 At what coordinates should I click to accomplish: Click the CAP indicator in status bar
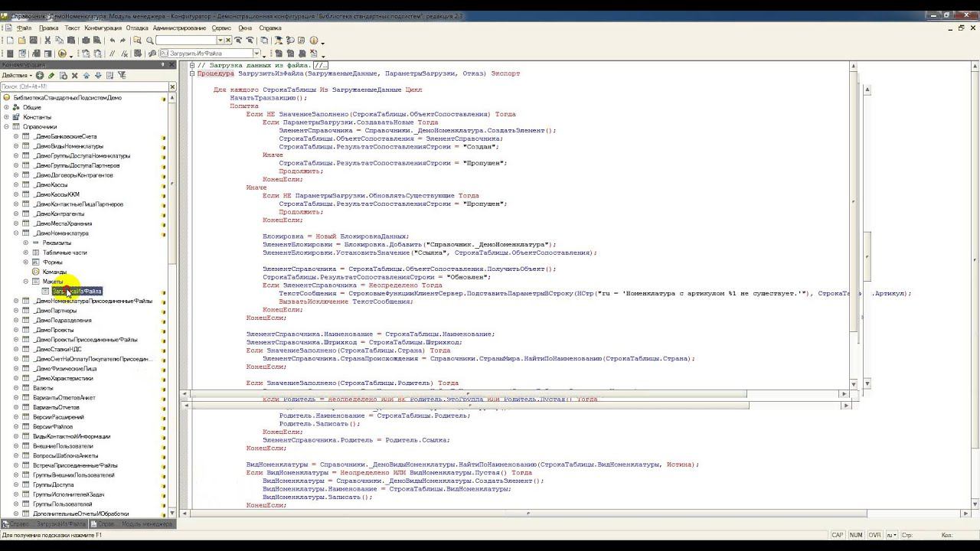(x=838, y=535)
